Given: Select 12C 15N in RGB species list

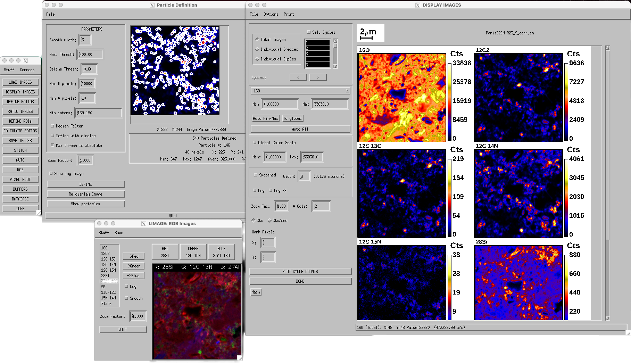Looking at the screenshot, I should (x=108, y=270).
